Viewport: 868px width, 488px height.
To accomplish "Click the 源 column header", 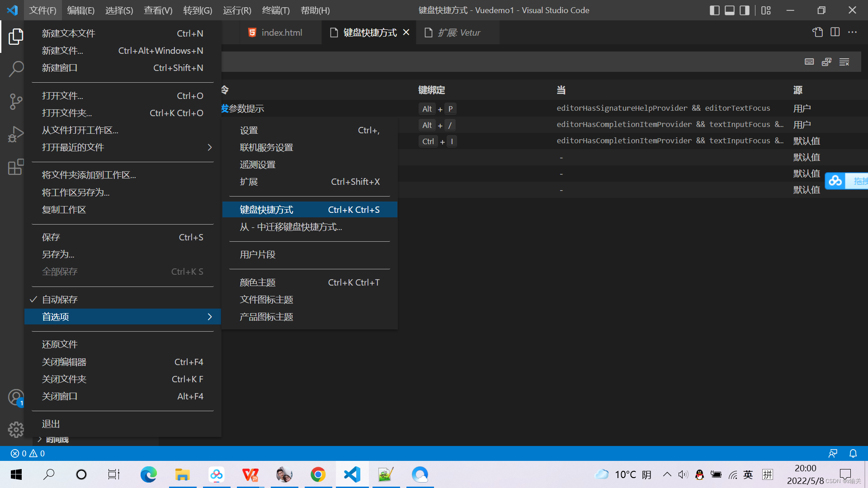I will coord(797,90).
